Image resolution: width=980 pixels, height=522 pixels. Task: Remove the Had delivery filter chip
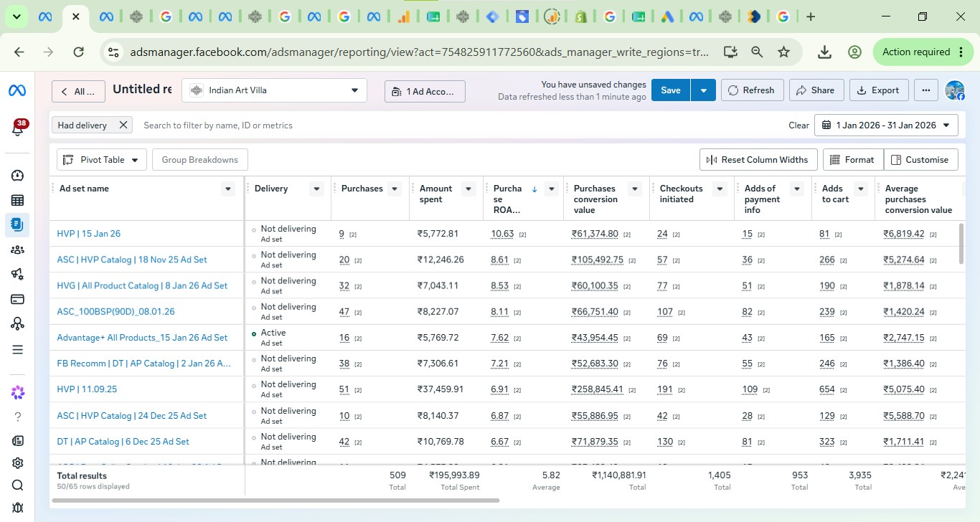click(123, 125)
